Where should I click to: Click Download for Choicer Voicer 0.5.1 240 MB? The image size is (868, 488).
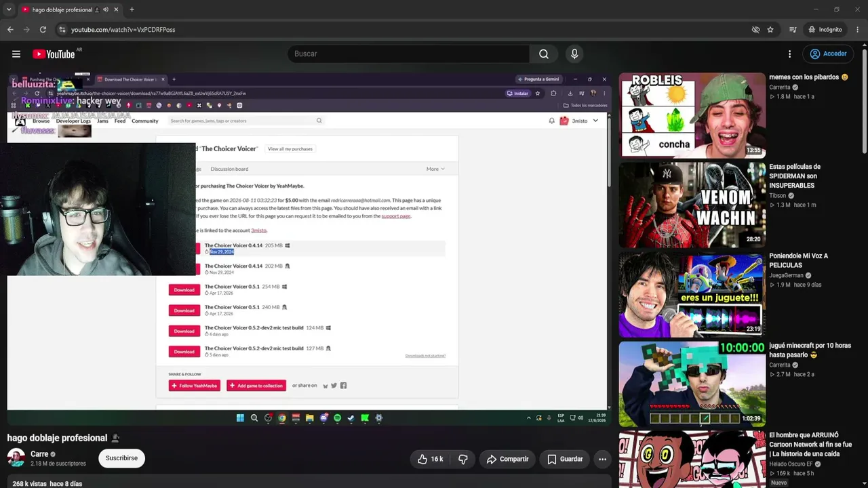pos(184,310)
